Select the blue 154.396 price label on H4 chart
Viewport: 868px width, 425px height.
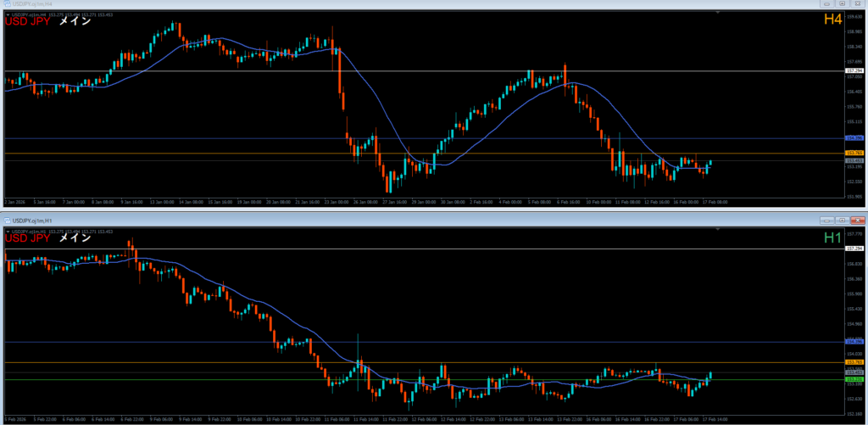854,137
